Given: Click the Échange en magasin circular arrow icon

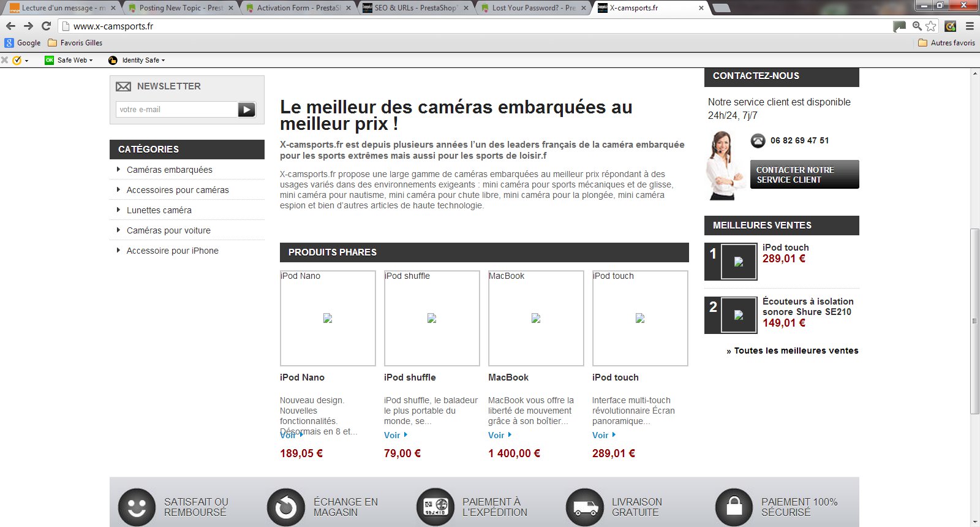Looking at the screenshot, I should point(286,507).
